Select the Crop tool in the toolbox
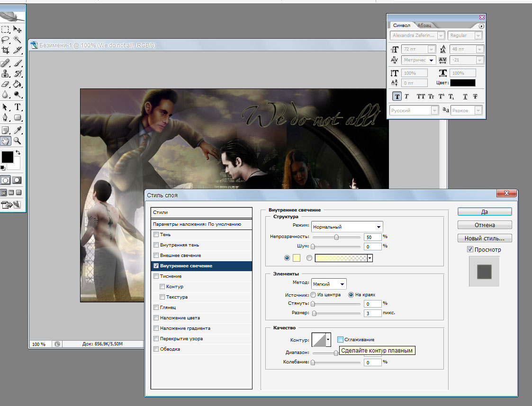Image resolution: width=532 pixels, height=406 pixels. point(5,50)
